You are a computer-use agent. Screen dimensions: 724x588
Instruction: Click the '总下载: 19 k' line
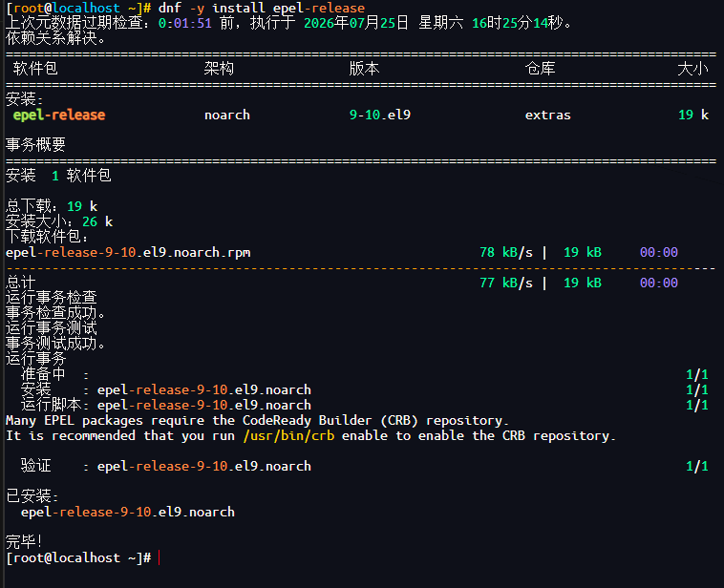(x=52, y=206)
